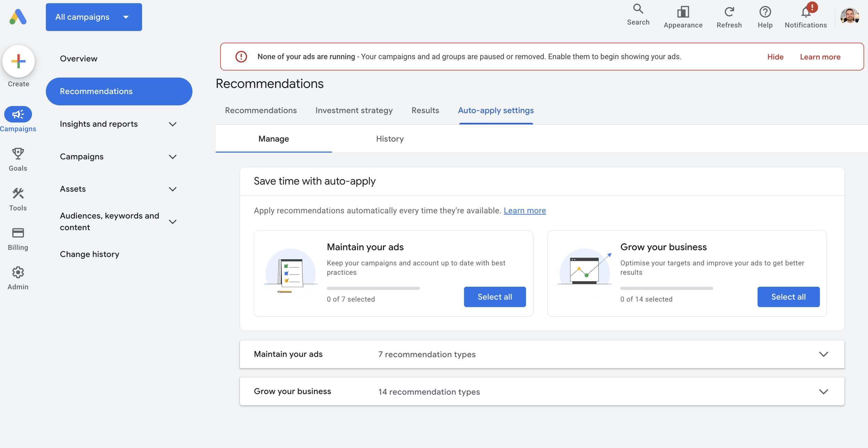Open Learn more link about auto-apply
Image resolution: width=868 pixels, height=448 pixels.
coord(525,211)
